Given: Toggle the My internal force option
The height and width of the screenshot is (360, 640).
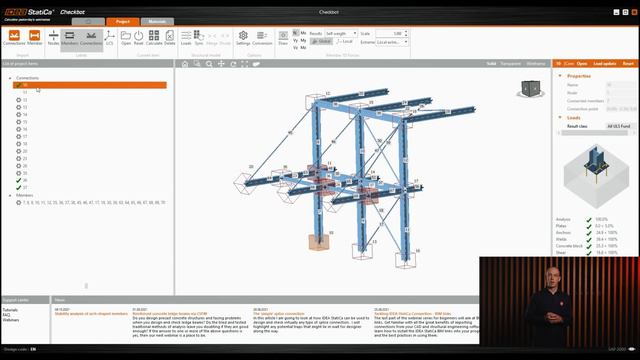Looking at the screenshot, I should pyautogui.click(x=303, y=40).
